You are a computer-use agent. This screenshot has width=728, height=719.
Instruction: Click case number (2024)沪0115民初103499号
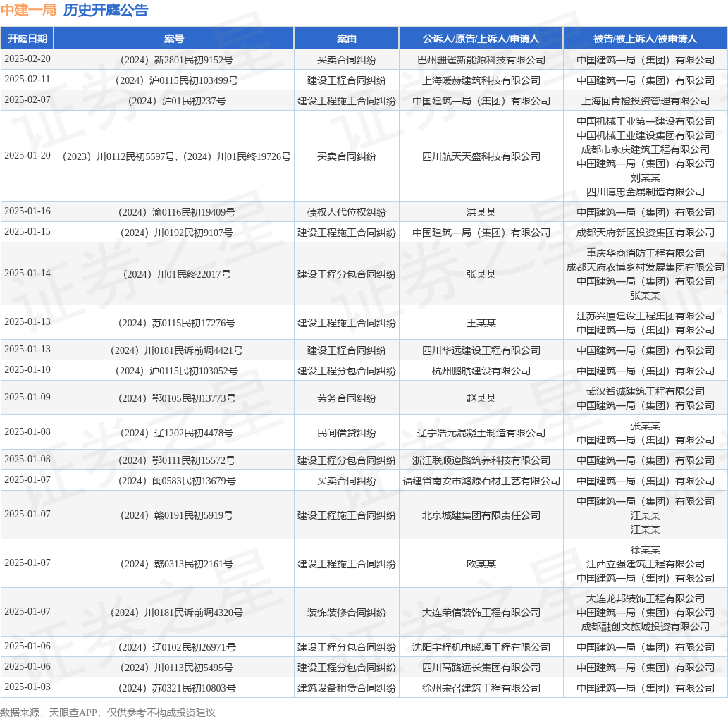pos(176,80)
